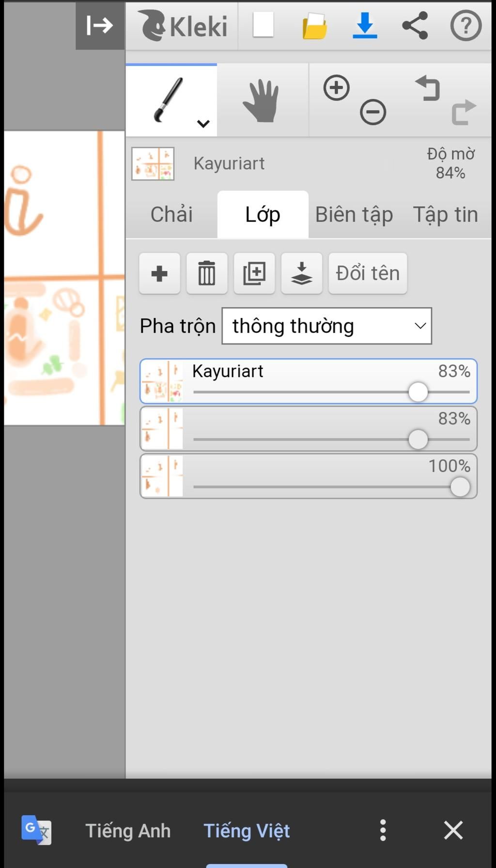The width and height of the screenshot is (496, 868).
Task: Expand the brush tool chevron
Action: [x=203, y=124]
